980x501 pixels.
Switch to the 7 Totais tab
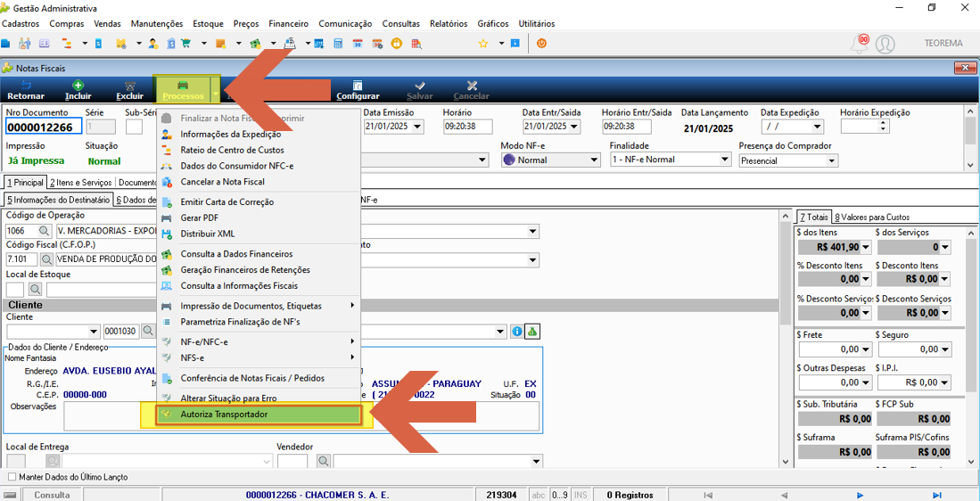[x=813, y=218]
